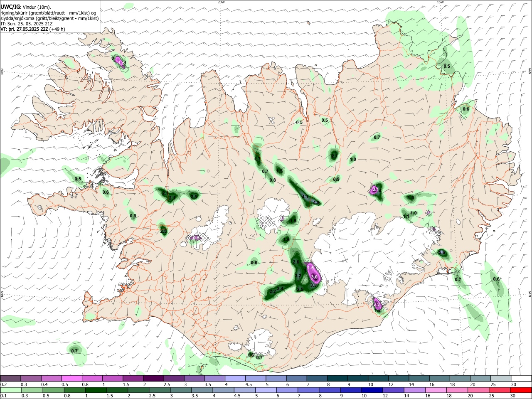Select the grey-teal 16–18 snow legend swatch
Viewport: 532px width, 399px height.
(x=441, y=379)
